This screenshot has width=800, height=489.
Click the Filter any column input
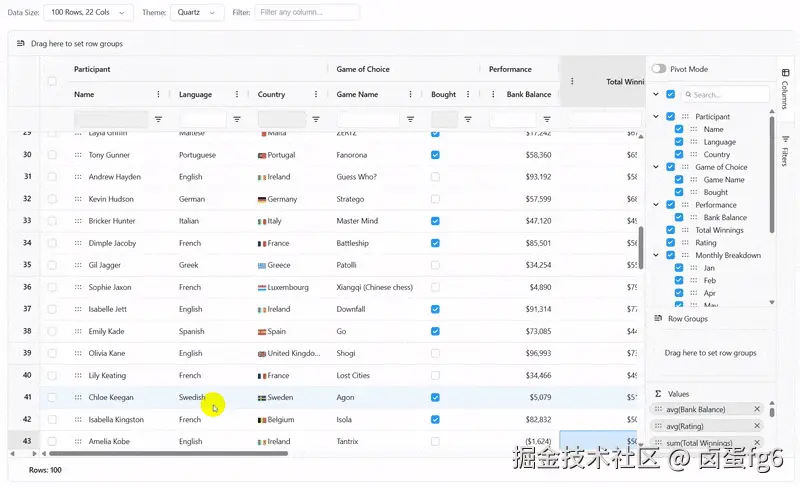click(307, 12)
